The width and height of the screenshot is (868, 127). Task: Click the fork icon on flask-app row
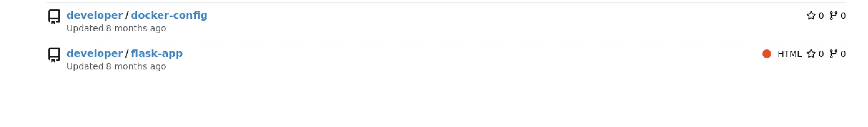833,54
